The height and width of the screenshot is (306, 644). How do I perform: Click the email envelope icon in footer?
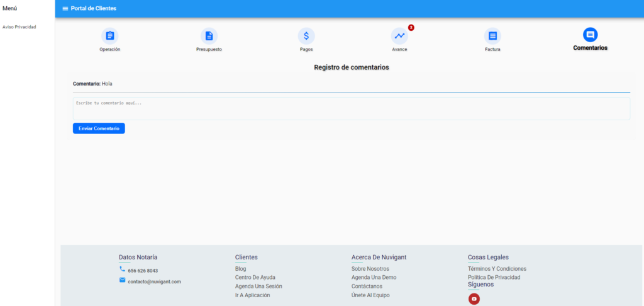[x=123, y=280]
